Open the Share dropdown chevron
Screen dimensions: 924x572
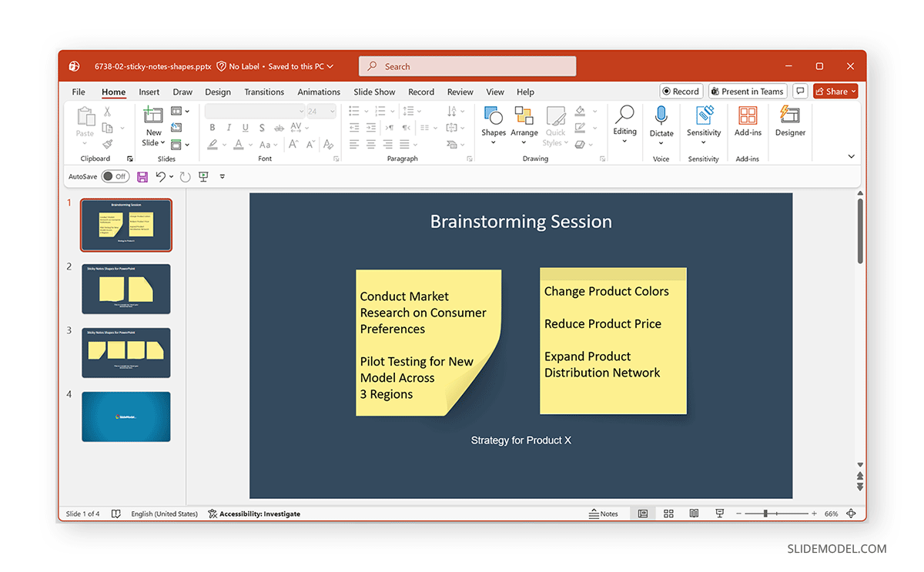coord(852,91)
